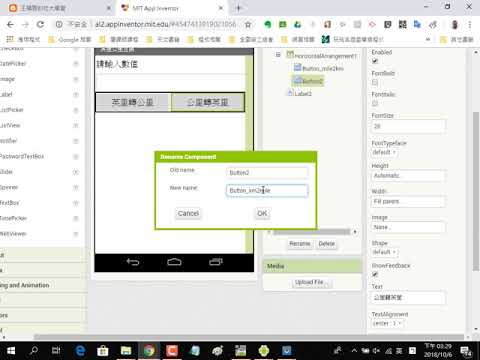Toggle the Enabled checkbox
This screenshot has height=360, width=480.
point(375,61)
